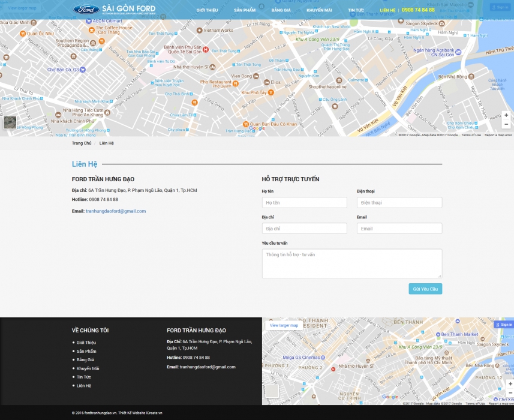Image resolution: width=514 pixels, height=420 pixels.
Task: Open Khuyến Mãi in the top navigation
Action: [x=319, y=10]
